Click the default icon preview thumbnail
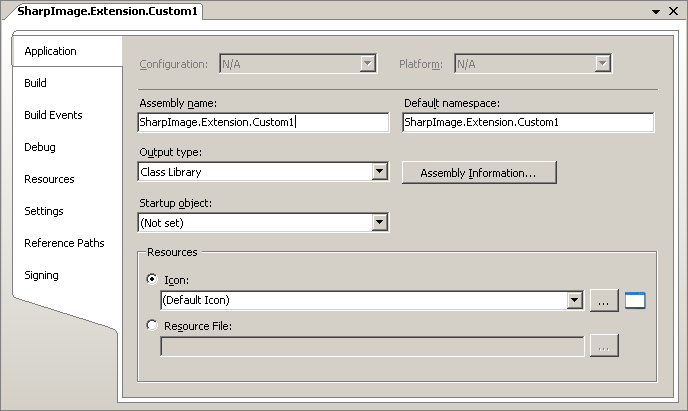The height and width of the screenshot is (411, 688). tap(635, 300)
